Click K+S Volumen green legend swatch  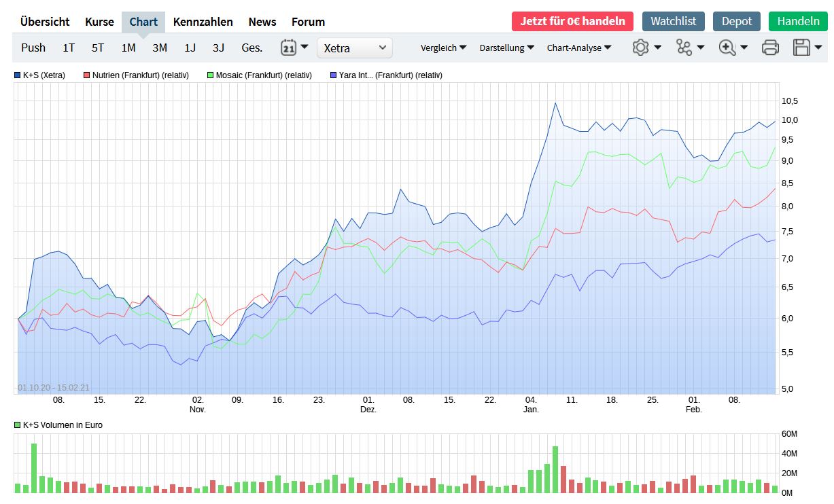pos(18,425)
